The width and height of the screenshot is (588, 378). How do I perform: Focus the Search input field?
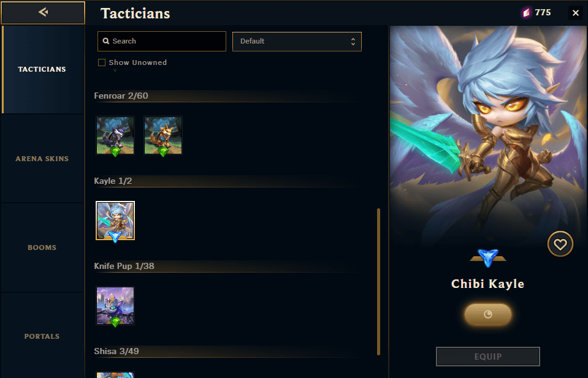pos(162,41)
